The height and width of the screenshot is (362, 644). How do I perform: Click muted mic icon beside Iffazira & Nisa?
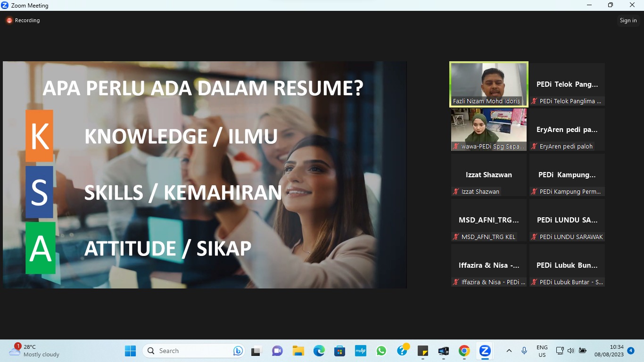point(456,282)
